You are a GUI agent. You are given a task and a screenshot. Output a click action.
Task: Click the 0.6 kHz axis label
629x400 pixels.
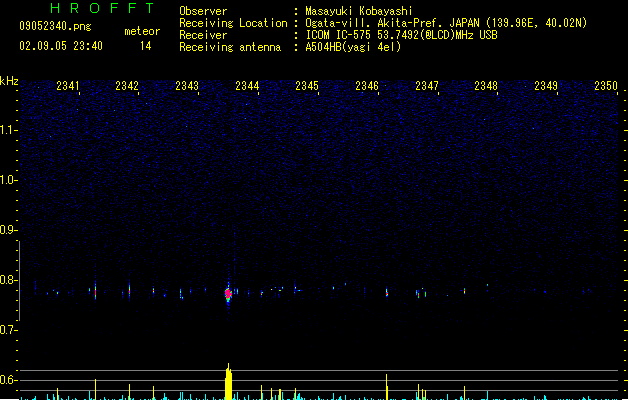pyautogui.click(x=8, y=380)
